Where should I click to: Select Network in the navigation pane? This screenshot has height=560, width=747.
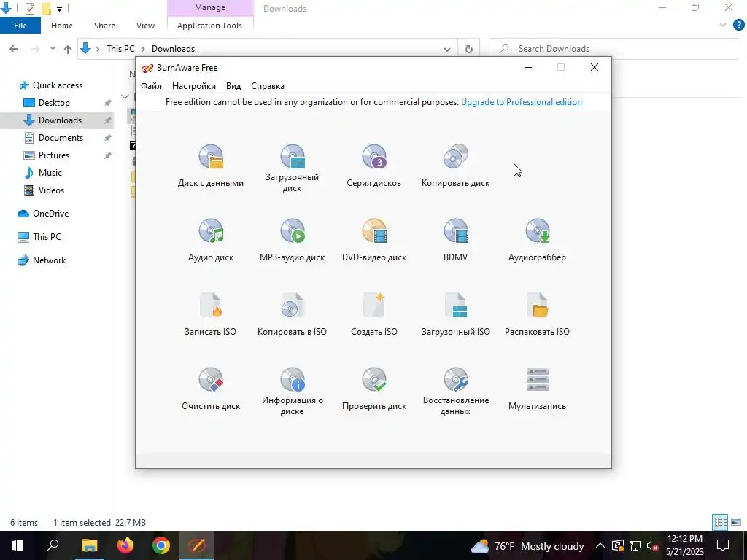(49, 260)
